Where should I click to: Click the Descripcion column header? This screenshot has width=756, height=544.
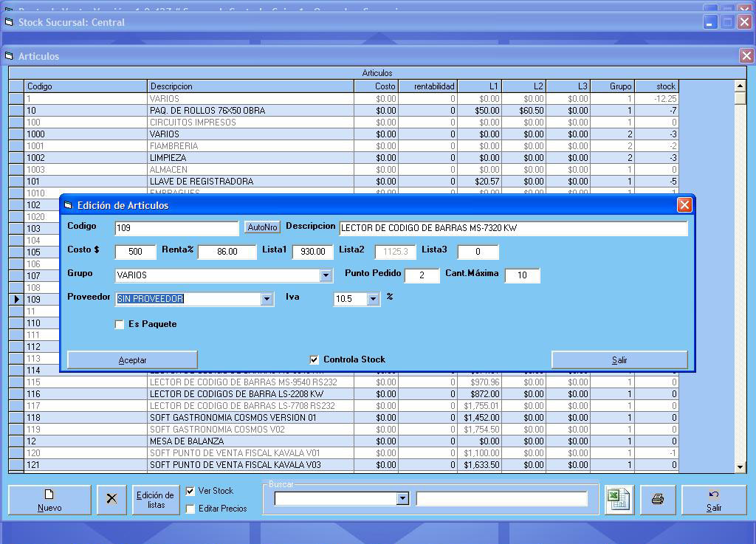(251, 86)
